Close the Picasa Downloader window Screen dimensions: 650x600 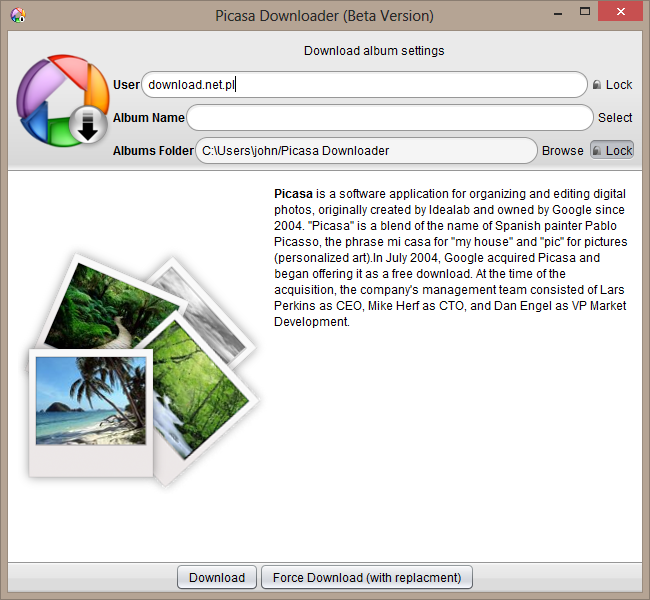[620, 11]
